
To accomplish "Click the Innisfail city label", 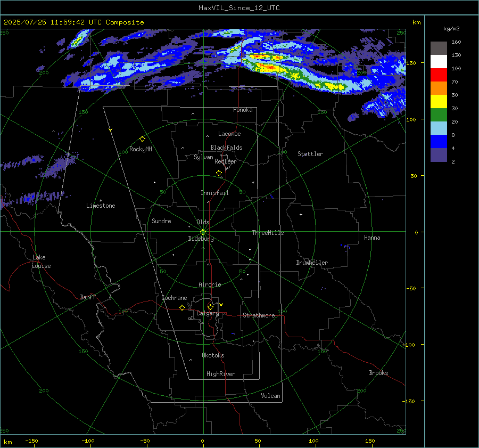I will (214, 193).
